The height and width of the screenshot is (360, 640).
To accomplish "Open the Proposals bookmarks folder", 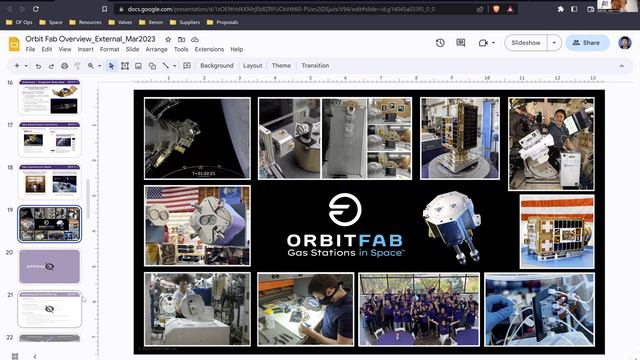I will point(222,22).
